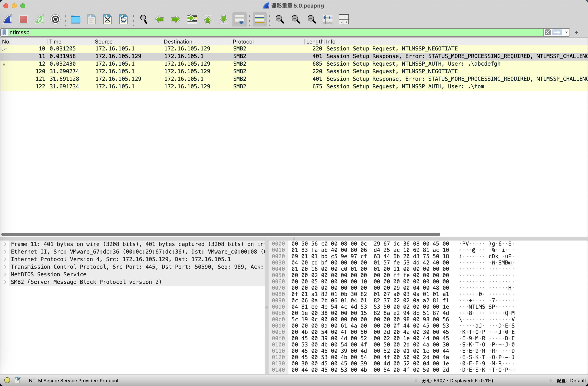Select packet 120 Session Setup Request
This screenshot has width=588, height=386.
[294, 71]
